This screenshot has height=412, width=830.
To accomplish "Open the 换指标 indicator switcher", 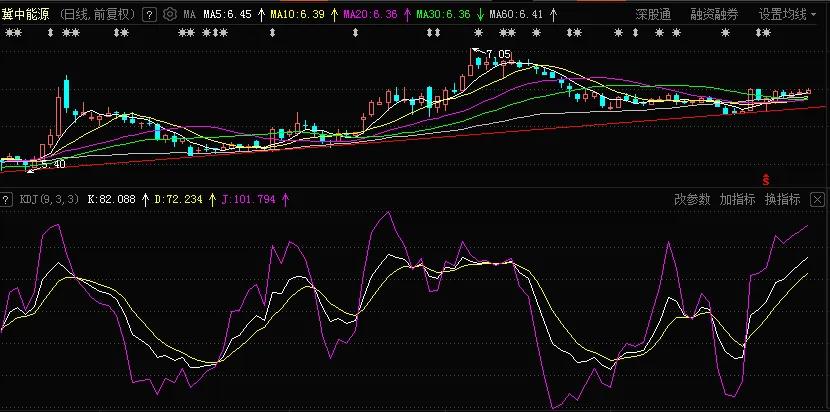I will (x=782, y=199).
